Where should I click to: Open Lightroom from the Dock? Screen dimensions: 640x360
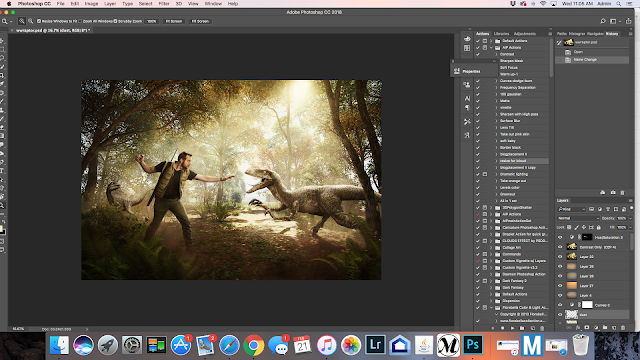(x=375, y=345)
